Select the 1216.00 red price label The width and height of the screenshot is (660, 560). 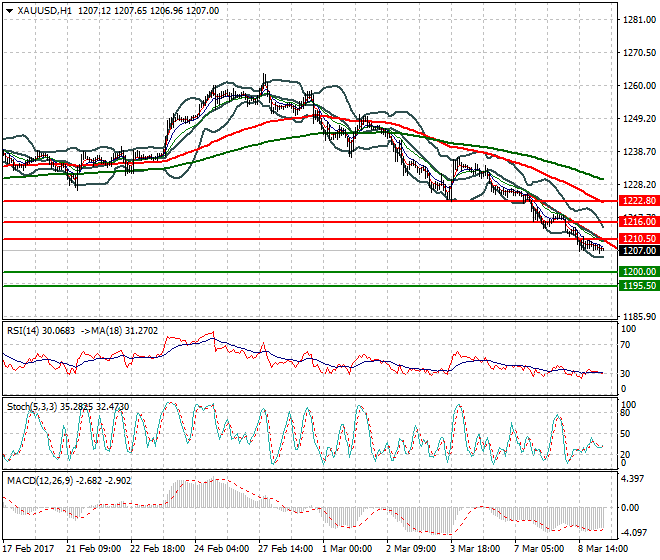tap(639, 221)
